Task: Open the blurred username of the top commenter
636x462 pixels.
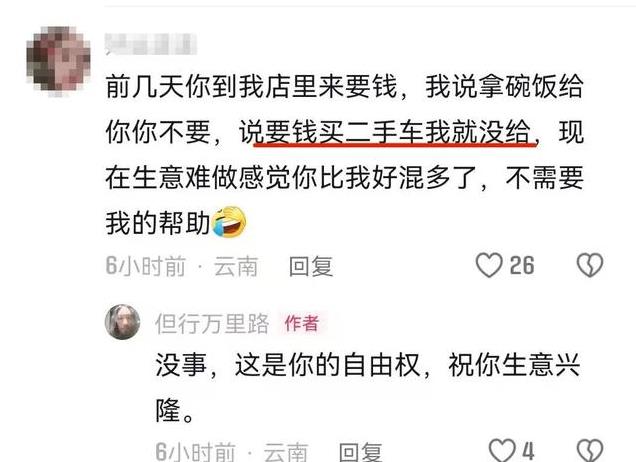Action: pos(151,44)
